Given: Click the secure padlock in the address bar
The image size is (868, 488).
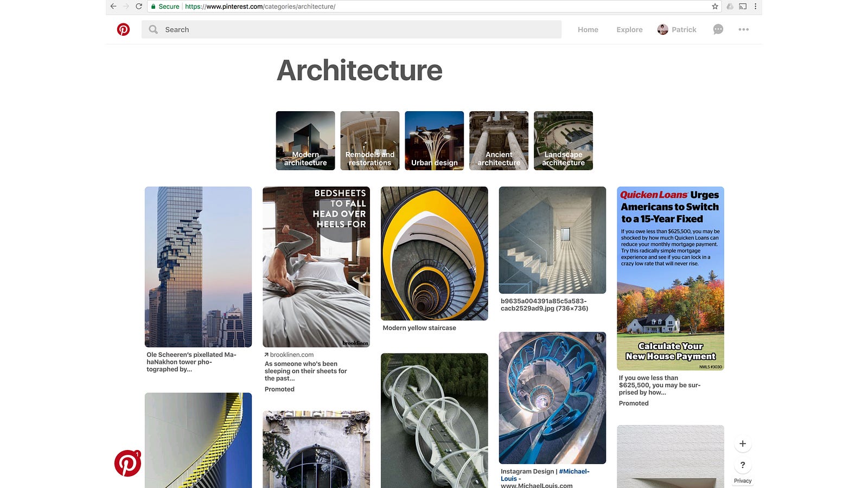Looking at the screenshot, I should pos(155,7).
